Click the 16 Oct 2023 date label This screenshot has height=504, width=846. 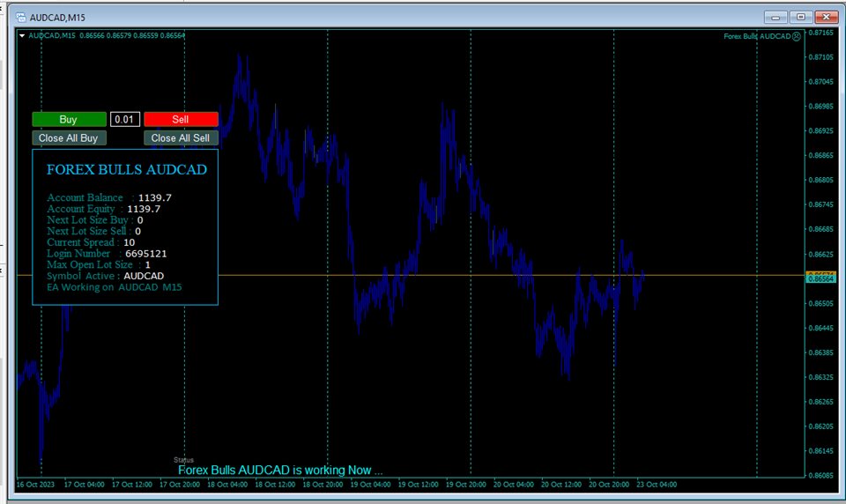click(35, 485)
